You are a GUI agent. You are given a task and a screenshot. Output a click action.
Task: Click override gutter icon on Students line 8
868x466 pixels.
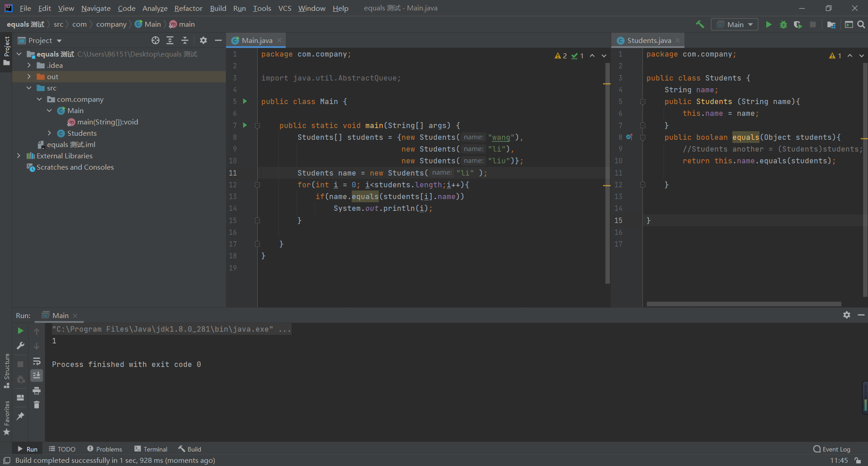pos(629,137)
